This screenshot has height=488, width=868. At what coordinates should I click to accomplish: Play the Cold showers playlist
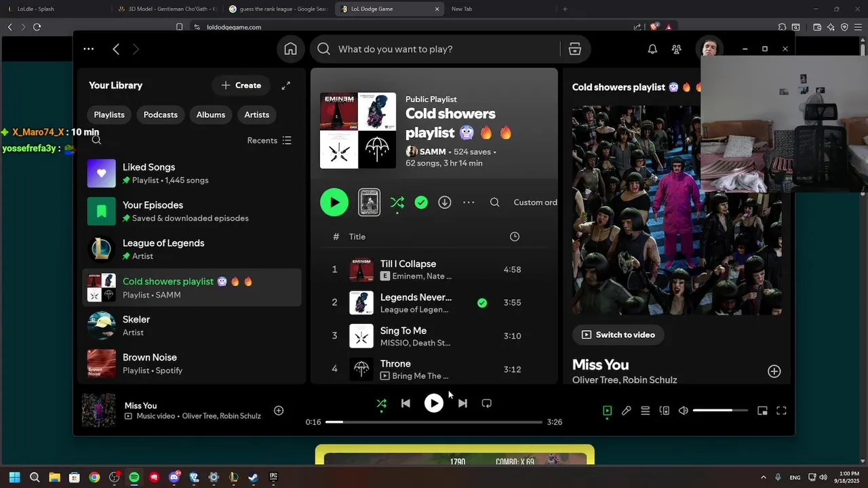point(334,202)
